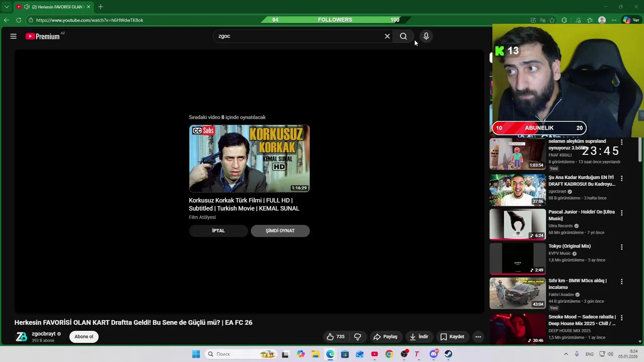Open Pascal Junior Holdin' On thumbnail
The height and width of the screenshot is (362, 644).
pos(518,224)
